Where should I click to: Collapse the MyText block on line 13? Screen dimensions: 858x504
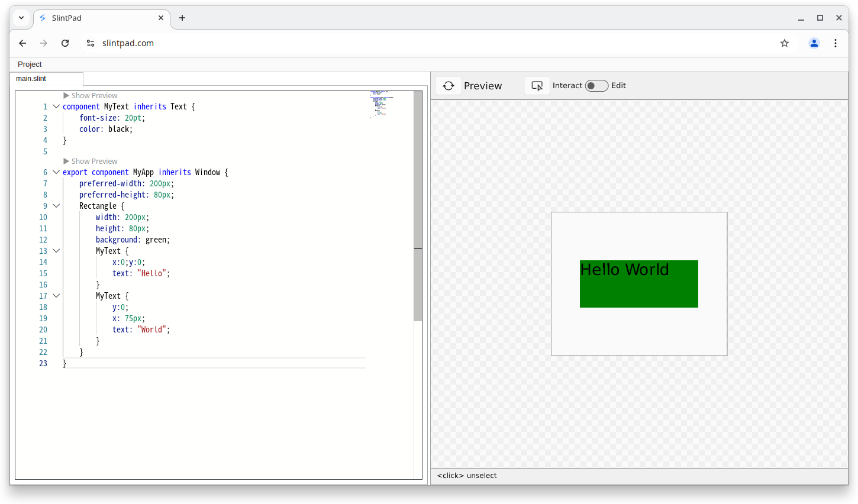pyautogui.click(x=56, y=251)
